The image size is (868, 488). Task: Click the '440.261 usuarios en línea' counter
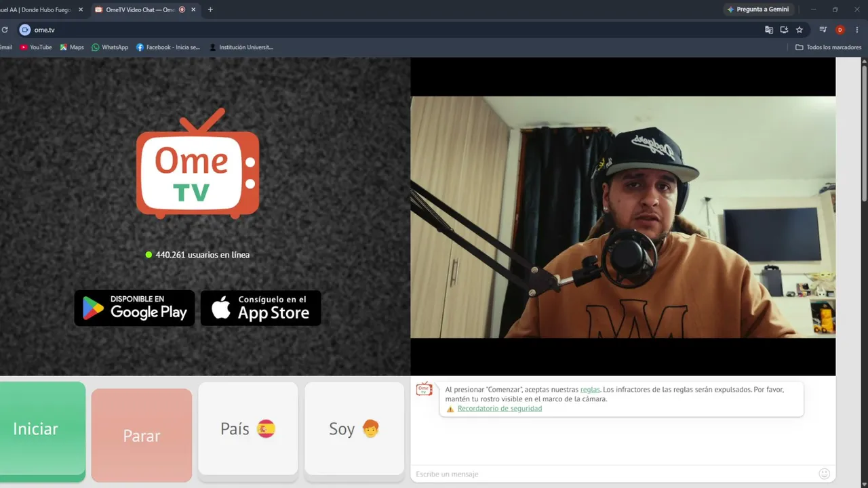[x=197, y=255]
